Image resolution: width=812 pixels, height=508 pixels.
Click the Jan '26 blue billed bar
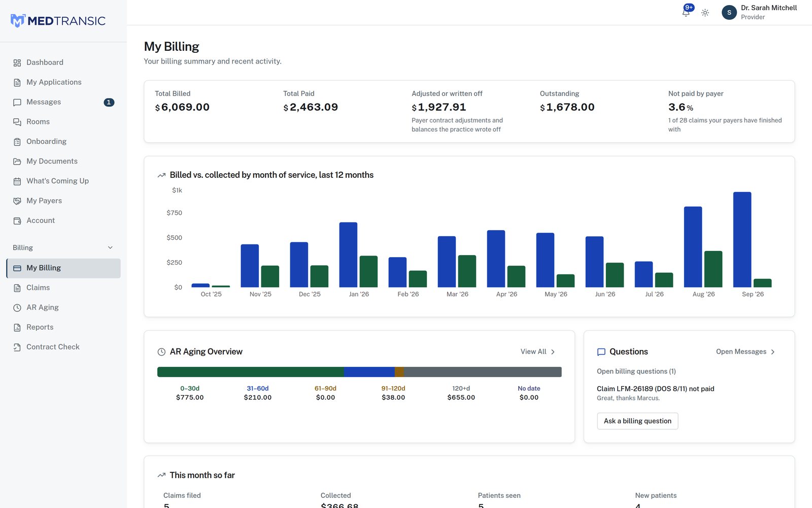tap(348, 255)
